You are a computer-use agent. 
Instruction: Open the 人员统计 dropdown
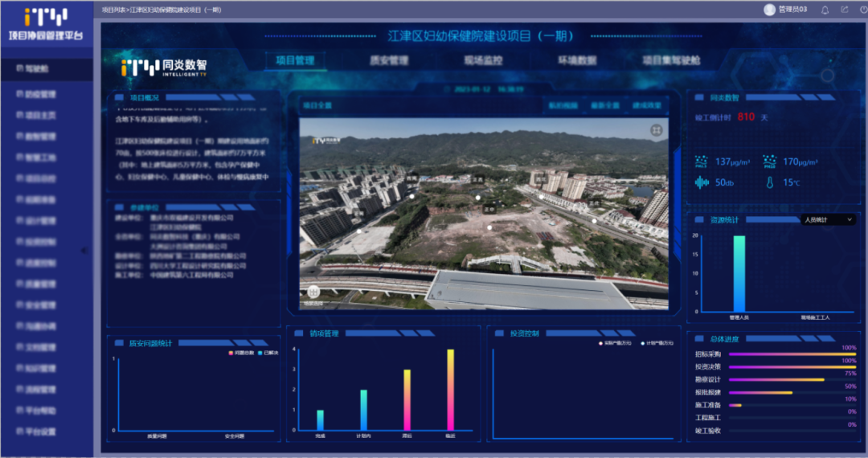pos(827,219)
